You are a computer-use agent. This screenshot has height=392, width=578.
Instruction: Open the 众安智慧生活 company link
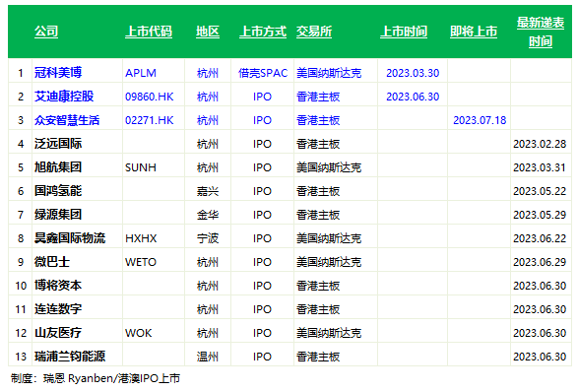pos(67,120)
